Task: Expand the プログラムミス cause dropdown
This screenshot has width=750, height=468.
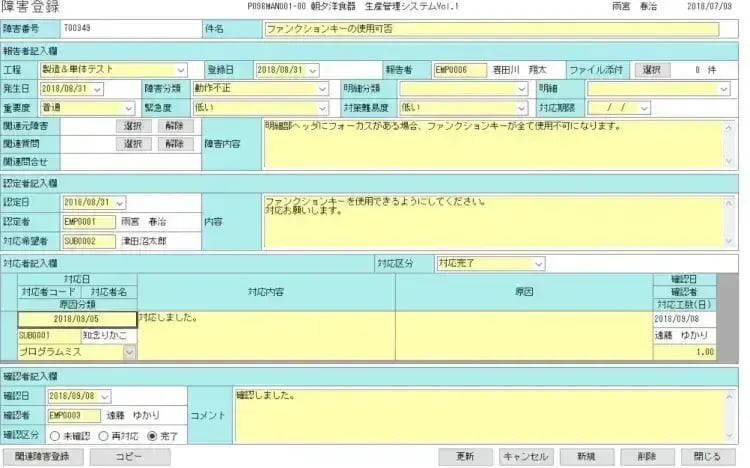Action: (x=129, y=352)
